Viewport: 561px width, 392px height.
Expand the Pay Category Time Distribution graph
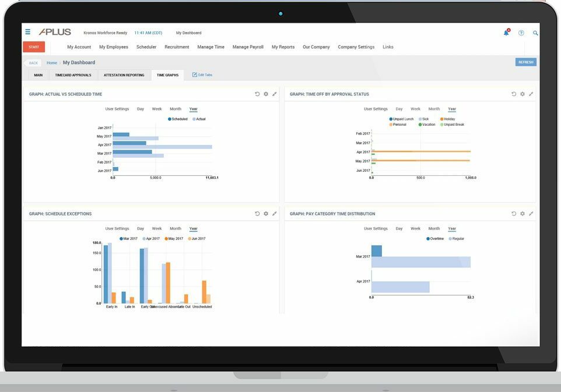pyautogui.click(x=531, y=214)
